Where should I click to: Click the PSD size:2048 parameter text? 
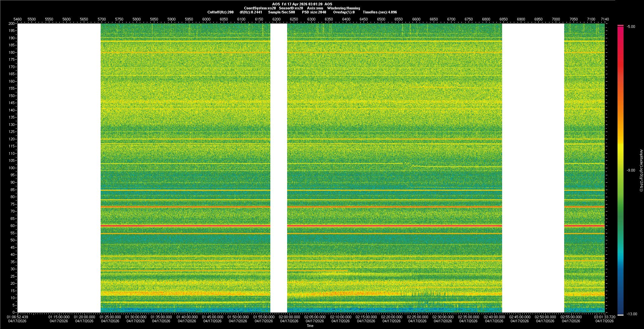(x=314, y=12)
